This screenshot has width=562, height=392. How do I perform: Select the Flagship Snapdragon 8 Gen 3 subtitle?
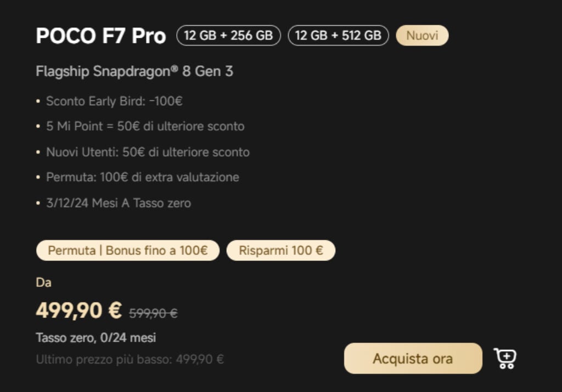coord(134,71)
